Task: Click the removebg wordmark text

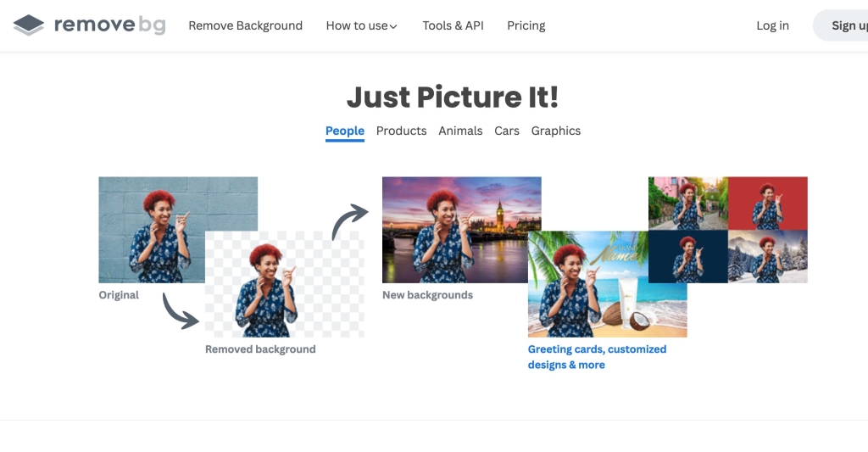Action: 109,25
